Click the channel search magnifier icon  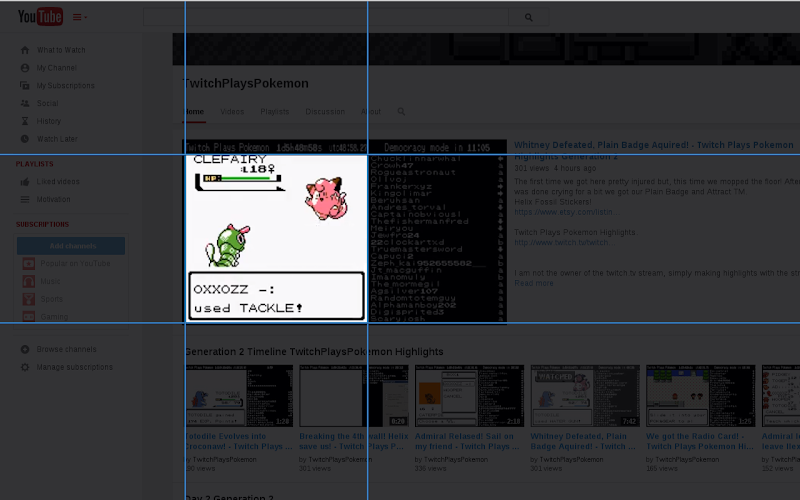(401, 112)
